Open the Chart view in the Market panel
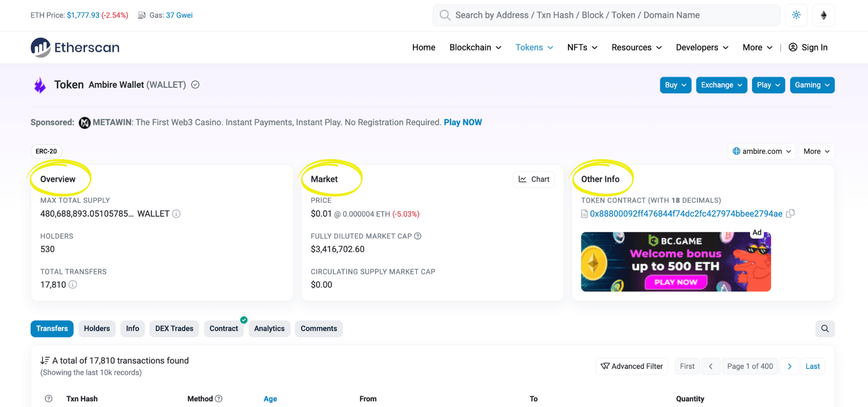The width and height of the screenshot is (868, 407). [x=533, y=179]
